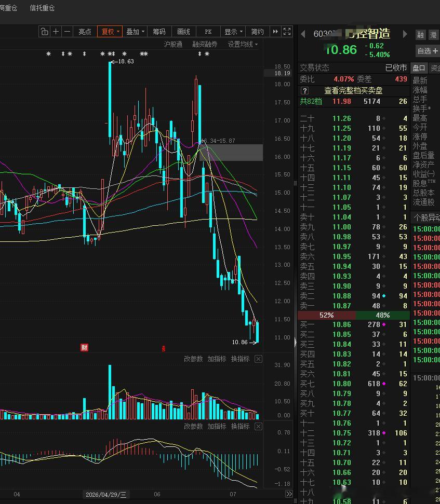The image size is (440, 504).
Task: Go to next stock with right arrow
Action: pos(405,34)
